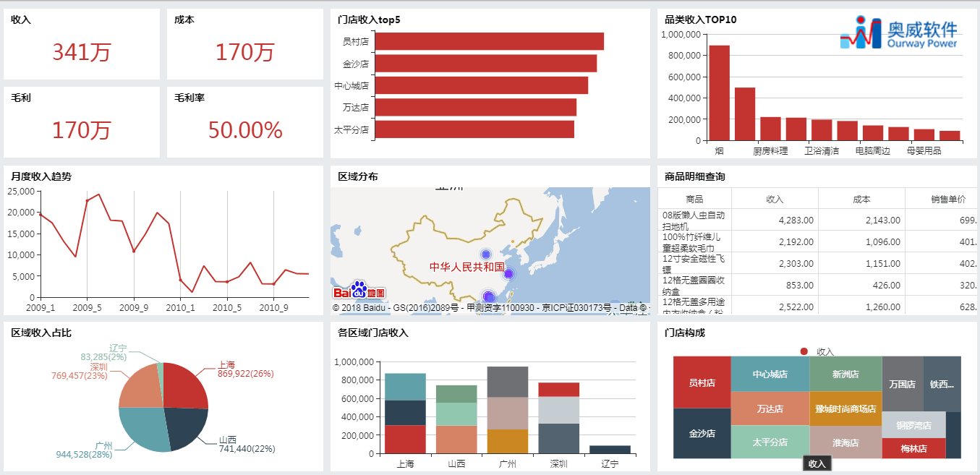This screenshot has width=980, height=475.
Task: Click the 08版懒人虫自动扫地机 row
Action: pyautogui.click(x=818, y=220)
